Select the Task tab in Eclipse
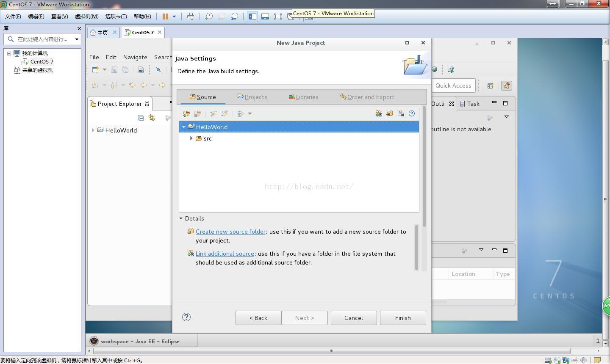 pos(470,104)
